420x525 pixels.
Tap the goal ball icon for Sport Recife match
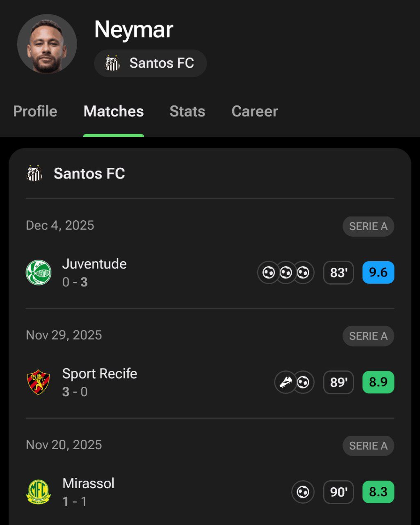(x=304, y=382)
